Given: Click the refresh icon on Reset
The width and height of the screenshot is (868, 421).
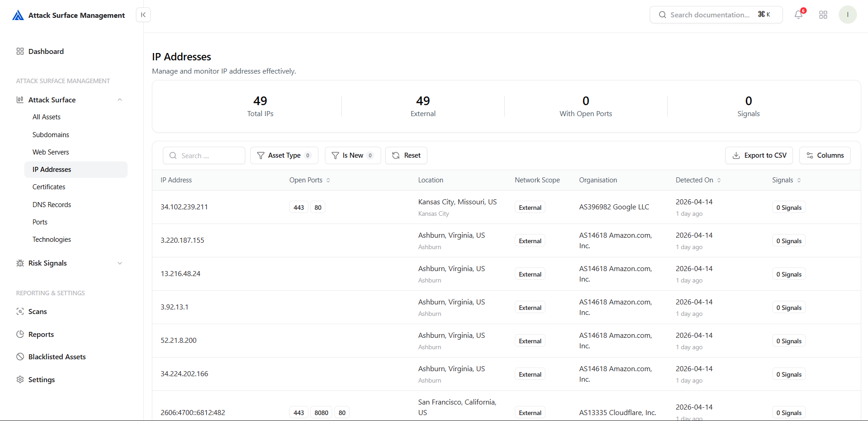Looking at the screenshot, I should click(x=396, y=155).
